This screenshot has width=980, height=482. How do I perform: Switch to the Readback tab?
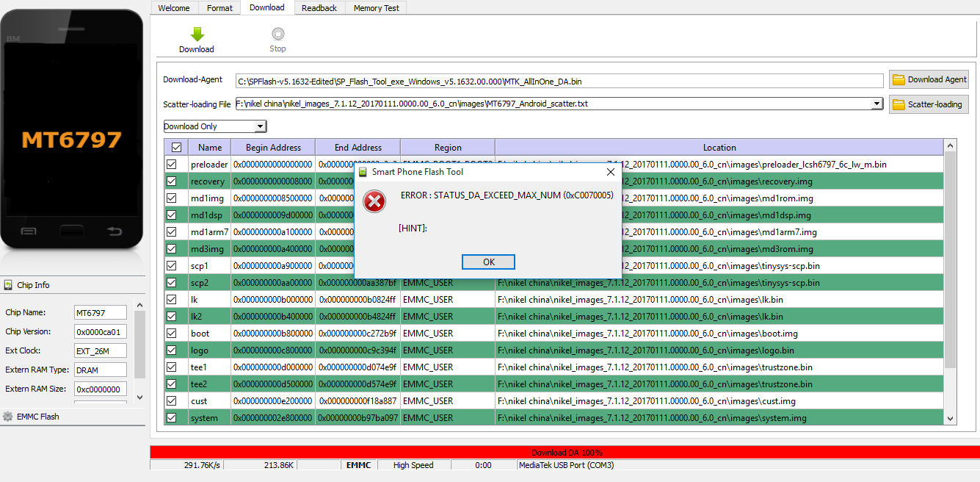[x=319, y=8]
